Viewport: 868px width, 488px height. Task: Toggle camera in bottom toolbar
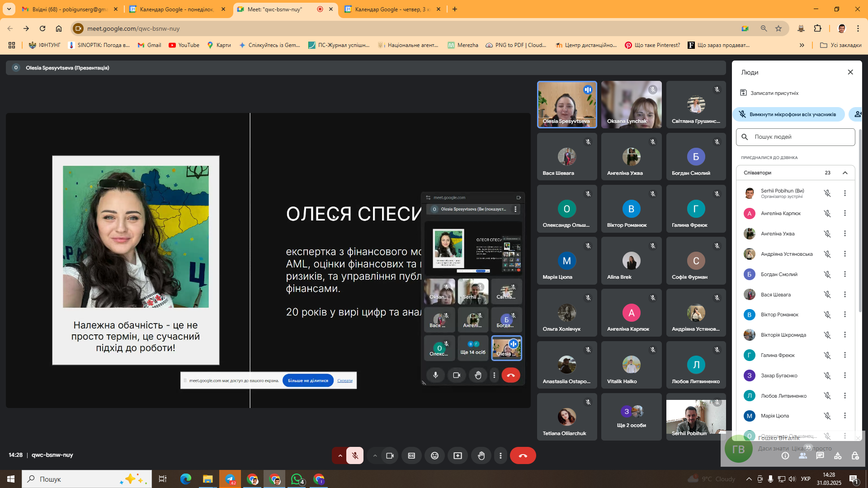pyautogui.click(x=390, y=455)
